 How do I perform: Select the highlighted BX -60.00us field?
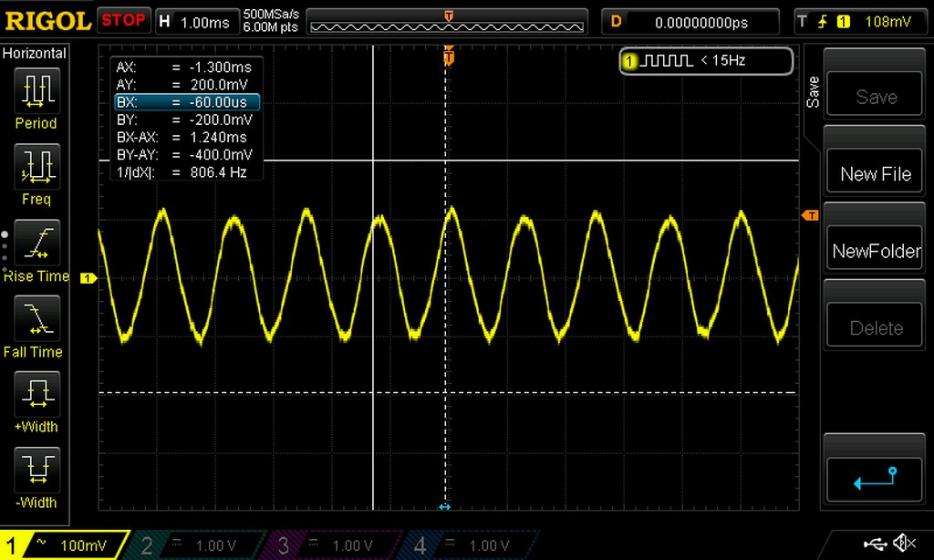(x=187, y=102)
